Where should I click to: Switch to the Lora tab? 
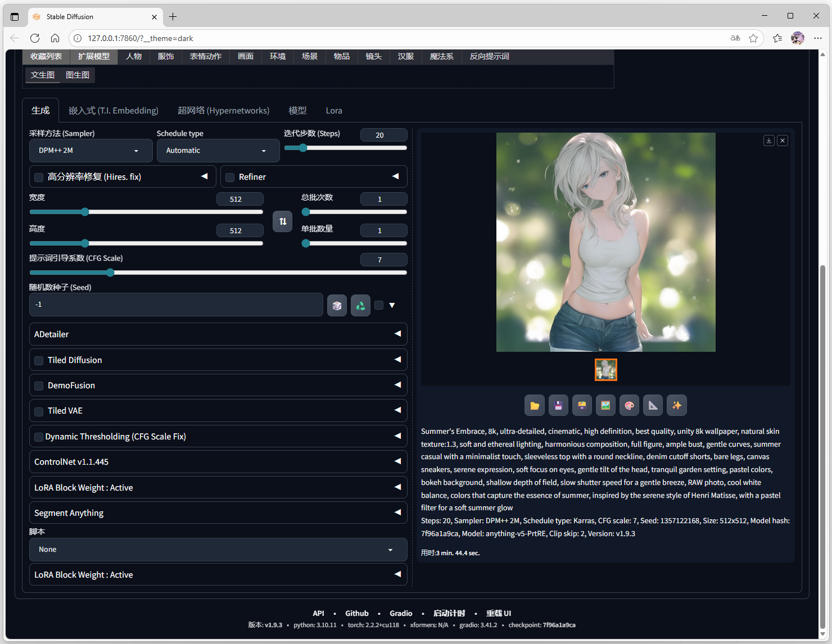(334, 111)
